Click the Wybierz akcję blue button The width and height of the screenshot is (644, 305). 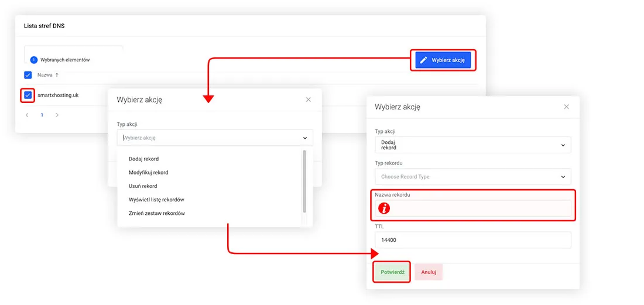click(x=443, y=60)
